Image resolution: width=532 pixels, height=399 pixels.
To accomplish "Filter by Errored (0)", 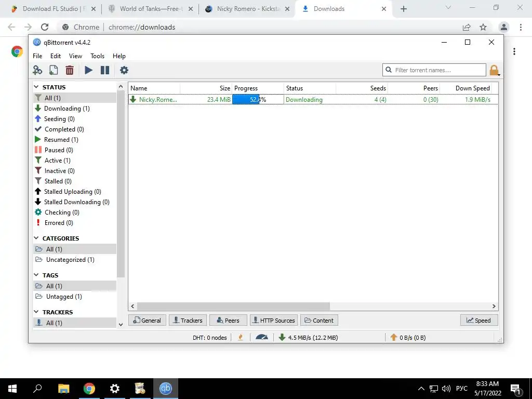I will 75,223.
